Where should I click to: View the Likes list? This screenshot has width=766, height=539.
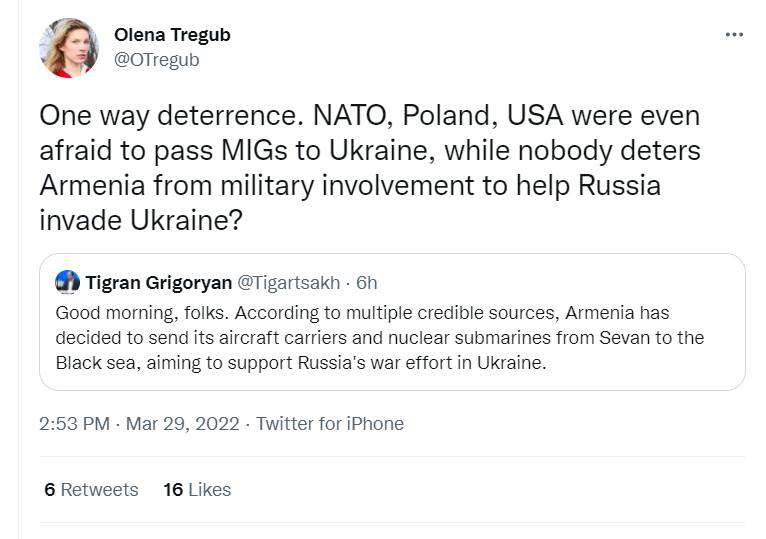click(x=209, y=490)
